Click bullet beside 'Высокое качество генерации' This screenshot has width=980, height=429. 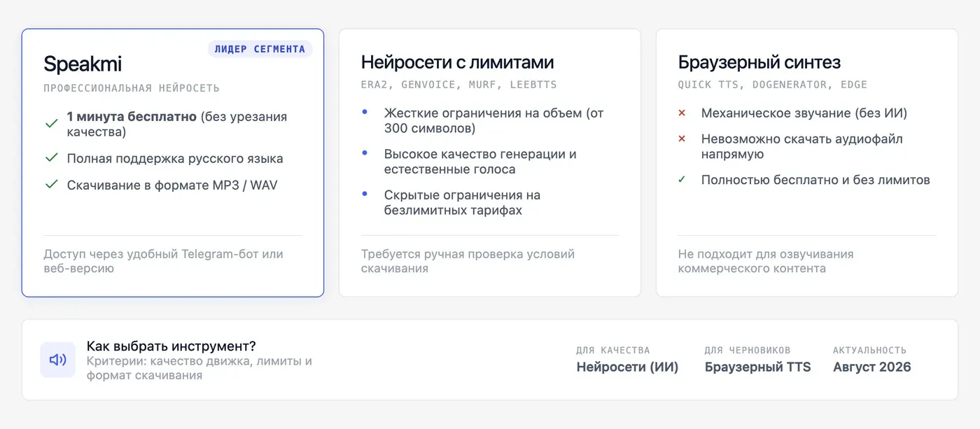[x=365, y=153]
